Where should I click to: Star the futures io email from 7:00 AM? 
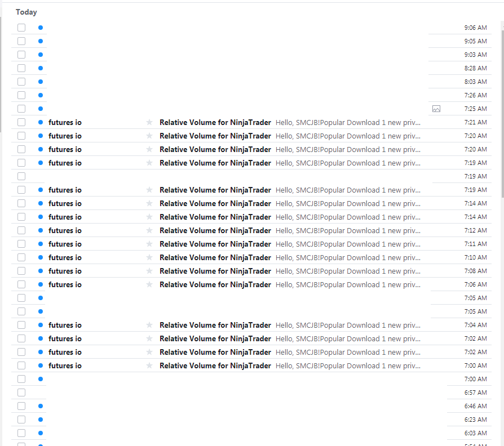149,365
